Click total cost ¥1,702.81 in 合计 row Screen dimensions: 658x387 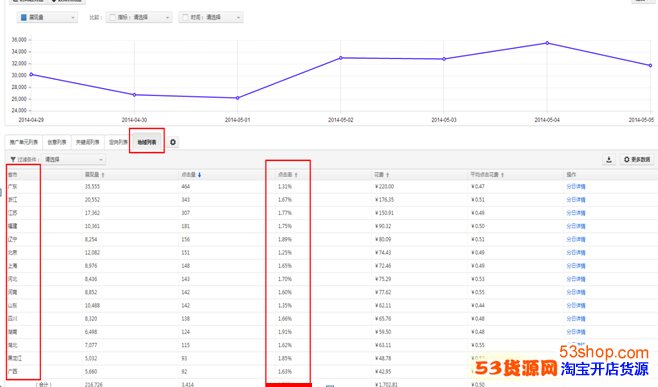pos(386,384)
